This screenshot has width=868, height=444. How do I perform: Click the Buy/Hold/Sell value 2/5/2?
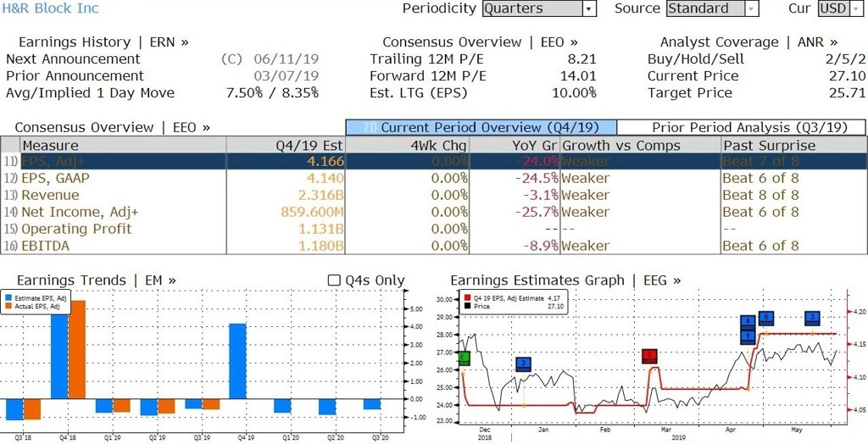(x=843, y=59)
